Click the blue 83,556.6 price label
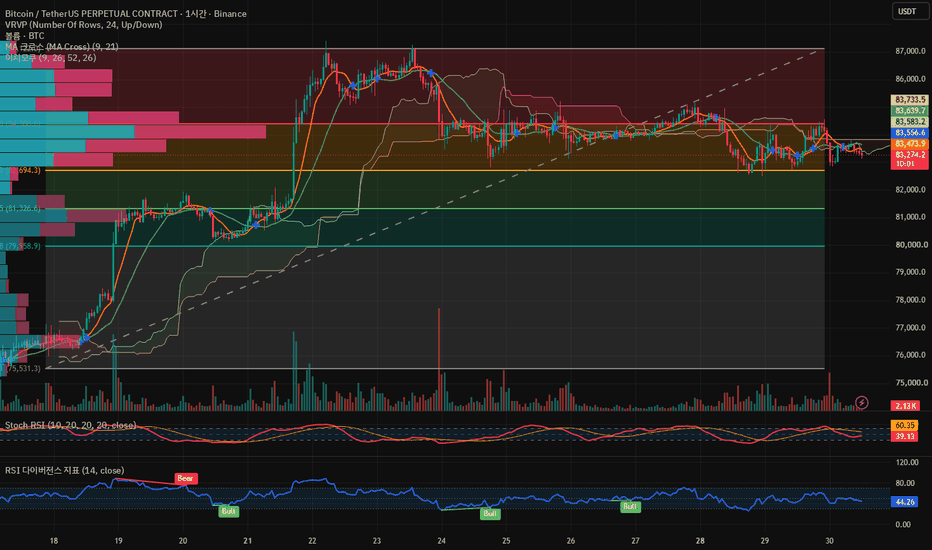Viewport: 932px width, 550px height. click(x=909, y=133)
